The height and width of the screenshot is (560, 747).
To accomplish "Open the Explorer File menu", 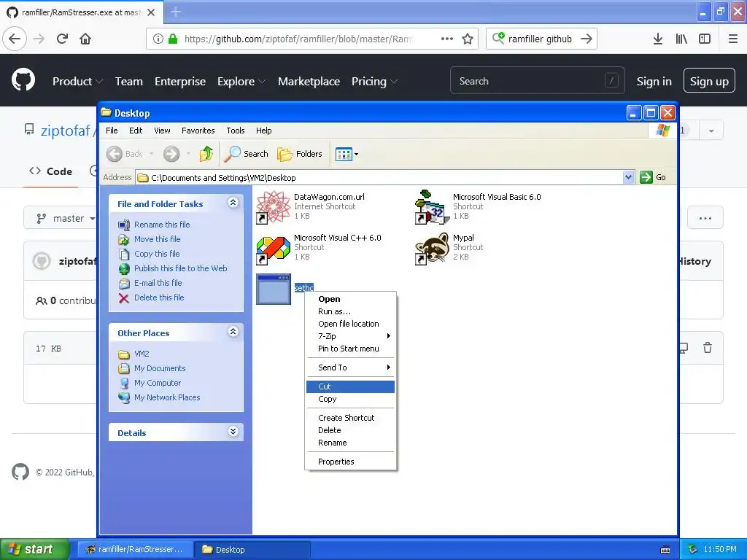I will click(112, 131).
